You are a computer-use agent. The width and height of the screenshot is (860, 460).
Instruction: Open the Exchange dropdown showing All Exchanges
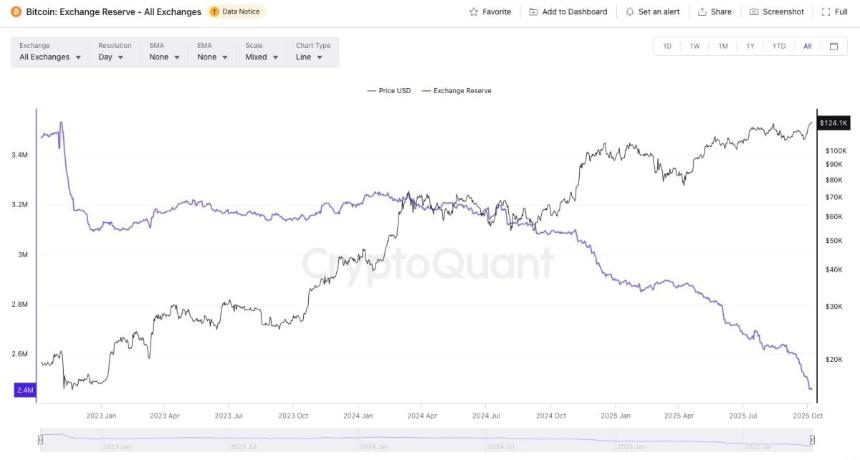tap(50, 57)
